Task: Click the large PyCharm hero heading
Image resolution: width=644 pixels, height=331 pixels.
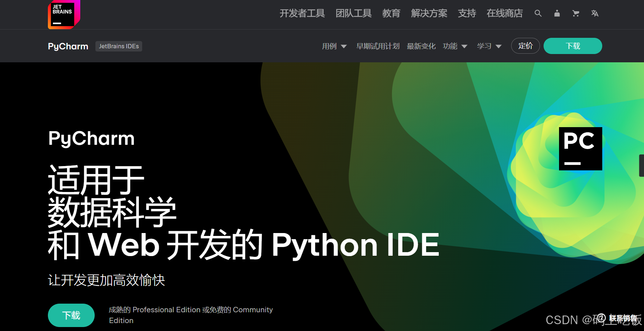Action: pyautogui.click(x=91, y=139)
